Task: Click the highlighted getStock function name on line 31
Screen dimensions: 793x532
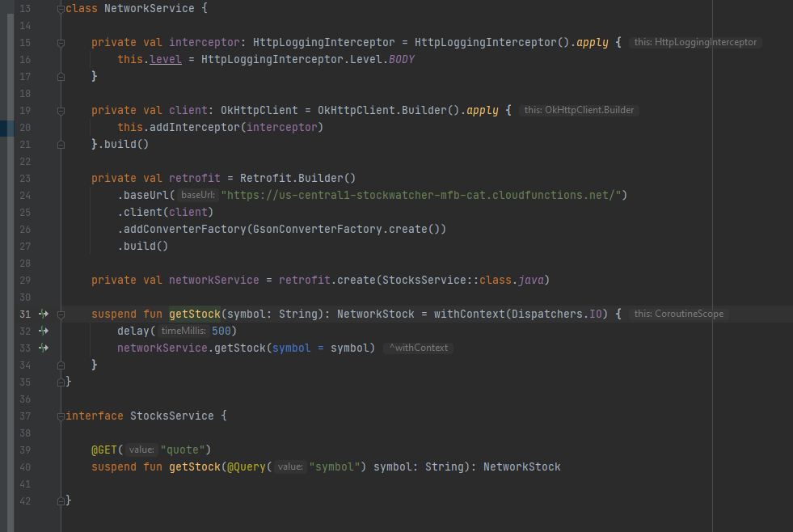Action: pyautogui.click(x=194, y=314)
